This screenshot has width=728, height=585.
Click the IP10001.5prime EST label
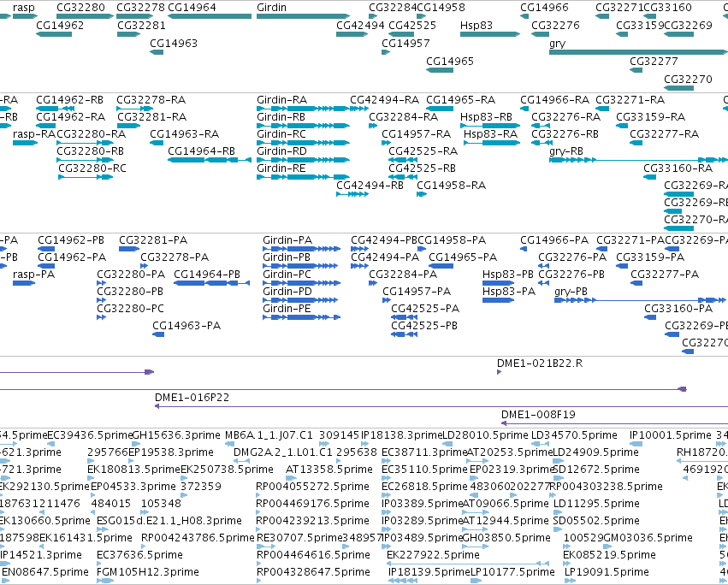tap(671, 435)
